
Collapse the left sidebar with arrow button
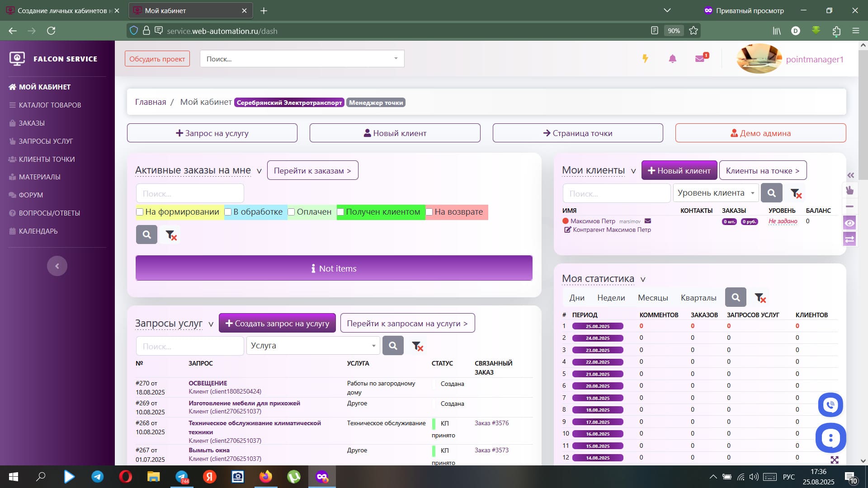coord(57,266)
